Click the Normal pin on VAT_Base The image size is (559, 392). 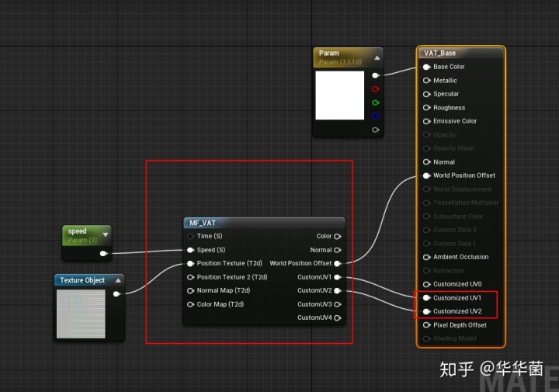(x=426, y=162)
